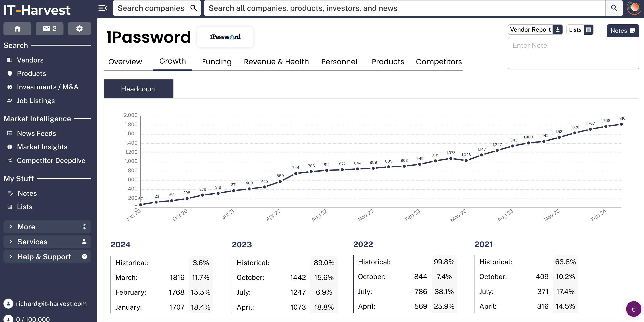Viewport: 644px width, 322px height.
Task: Click the 1,816 data point on chart
Action: click(x=621, y=124)
